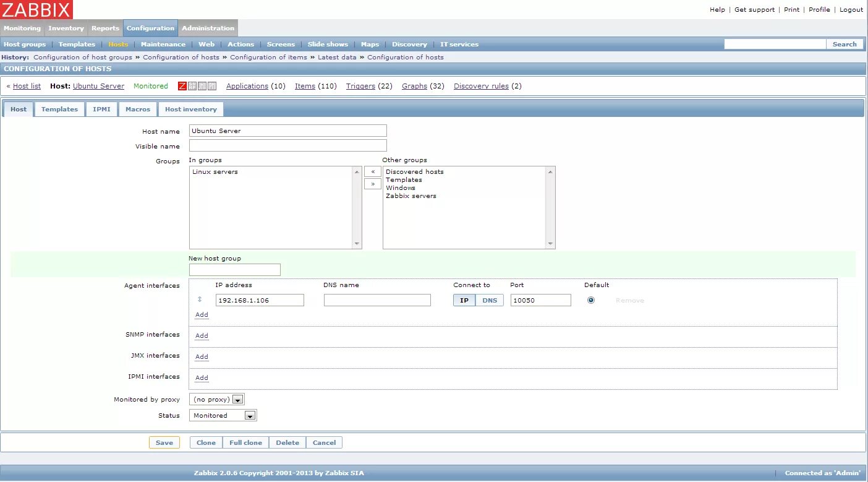The height and width of the screenshot is (482, 868).
Task: Click Other groups scrollbar down arrow
Action: (x=550, y=244)
